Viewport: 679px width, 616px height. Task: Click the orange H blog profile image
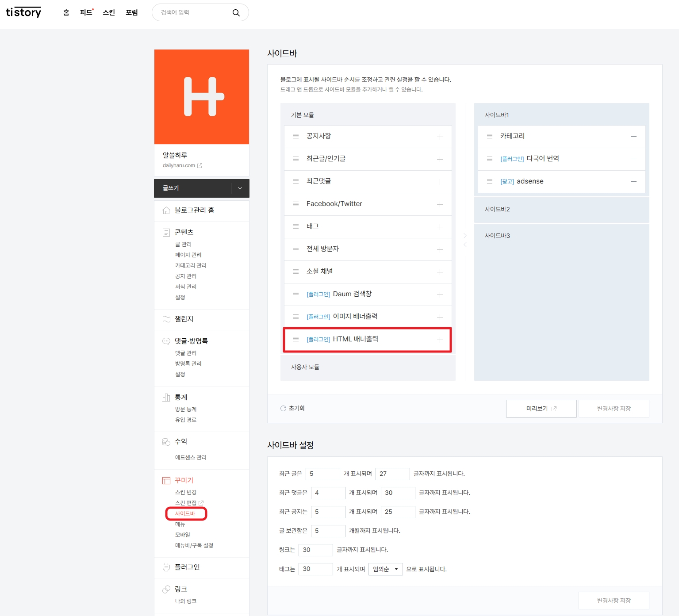tap(202, 97)
